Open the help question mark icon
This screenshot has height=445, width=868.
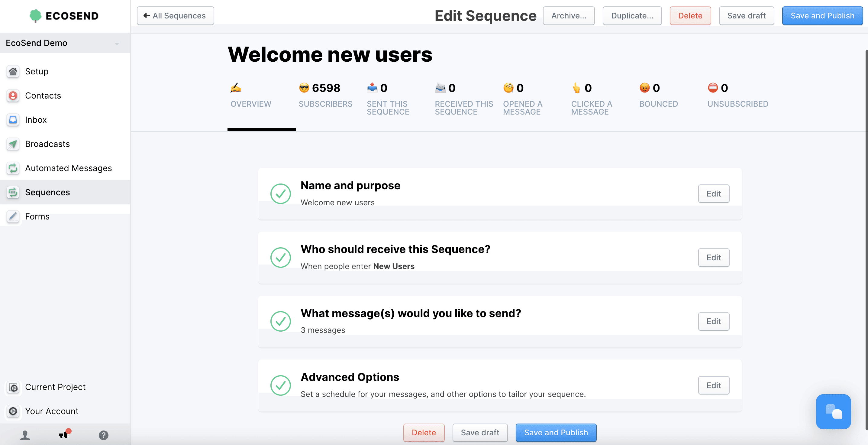click(x=103, y=435)
